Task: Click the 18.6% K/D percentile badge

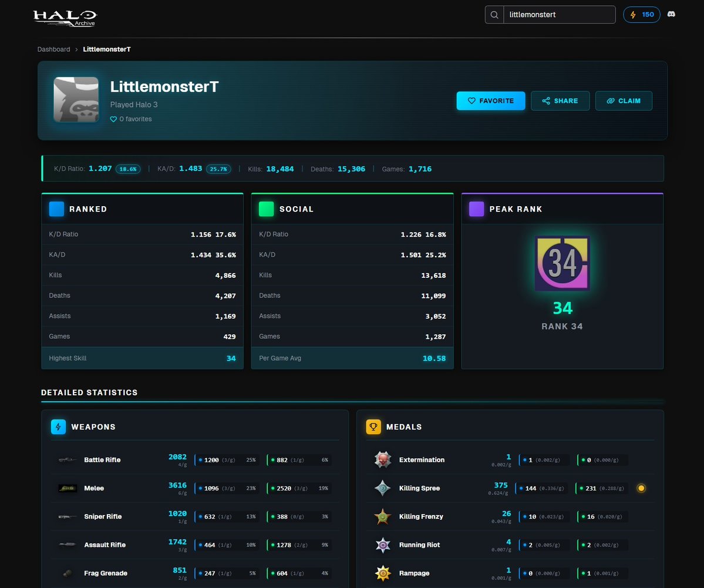Action: click(128, 169)
